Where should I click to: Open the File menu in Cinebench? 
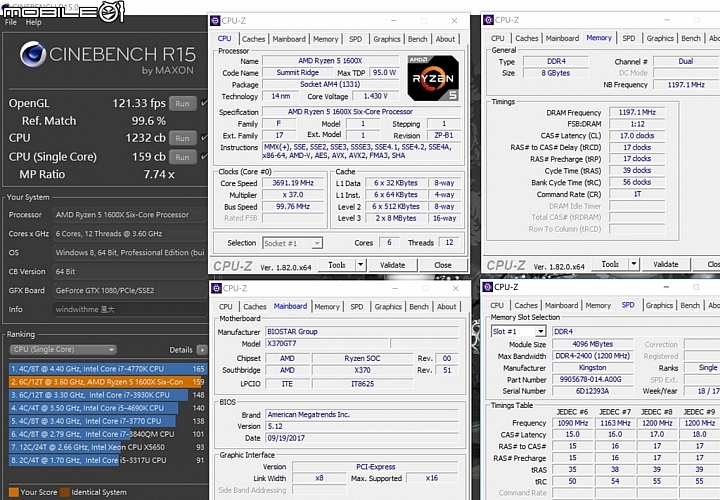(11, 22)
